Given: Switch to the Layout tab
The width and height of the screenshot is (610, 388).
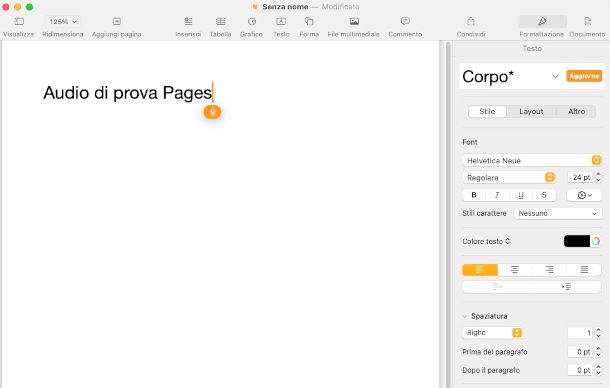Looking at the screenshot, I should pyautogui.click(x=531, y=111).
